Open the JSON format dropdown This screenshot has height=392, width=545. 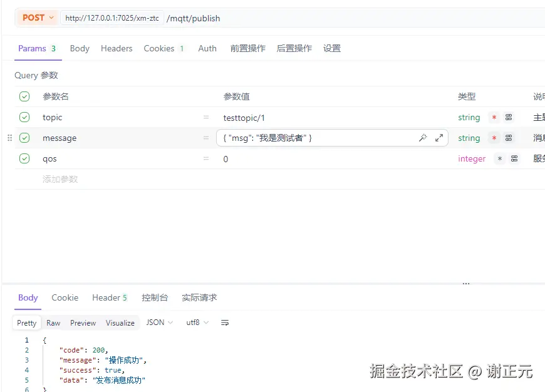(x=160, y=322)
